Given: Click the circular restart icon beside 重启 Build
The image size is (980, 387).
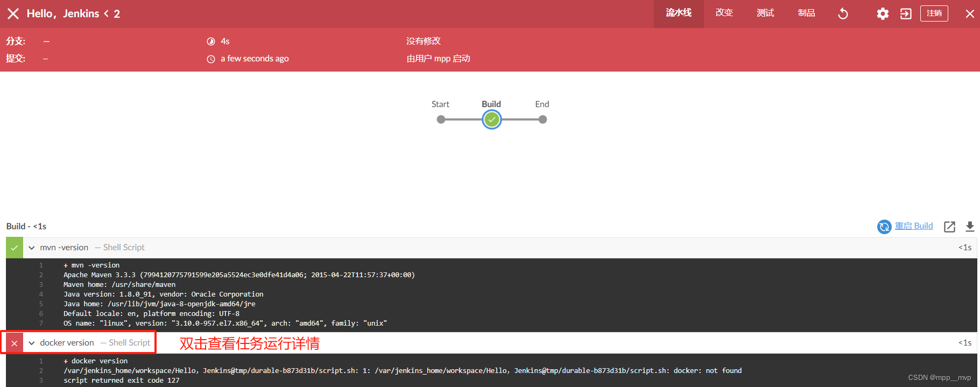Looking at the screenshot, I should point(884,227).
